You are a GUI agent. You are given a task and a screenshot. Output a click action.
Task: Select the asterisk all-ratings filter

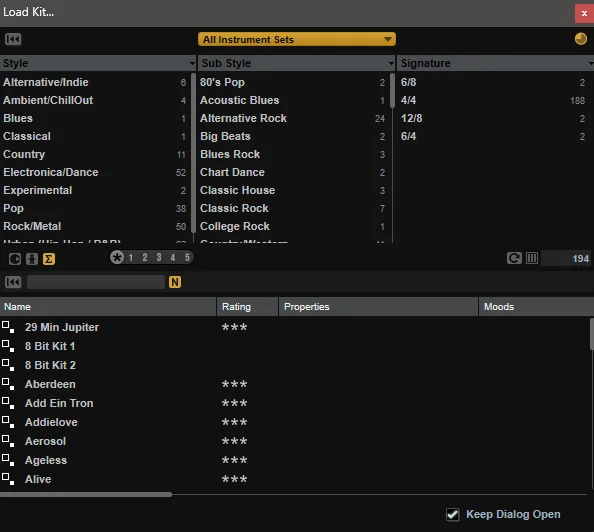click(117, 257)
